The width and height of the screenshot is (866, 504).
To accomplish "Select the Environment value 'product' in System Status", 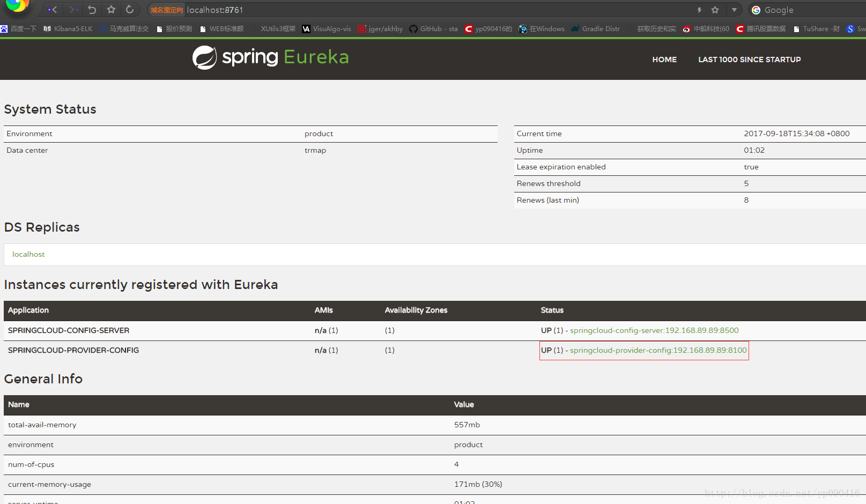I will pyautogui.click(x=319, y=134).
